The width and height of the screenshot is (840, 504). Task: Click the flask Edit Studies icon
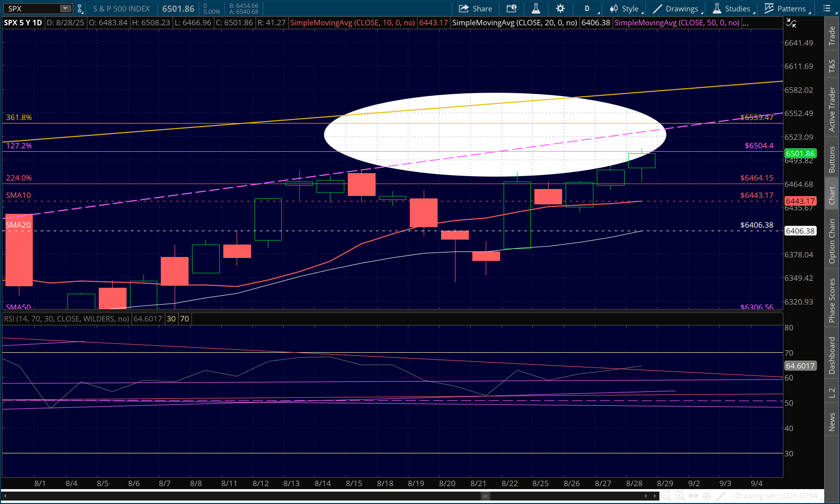point(536,8)
